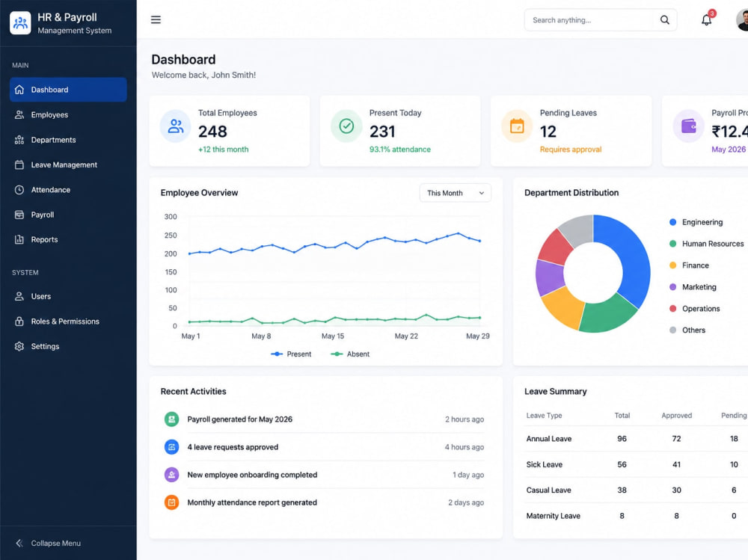Select Roles & Permissions label
Image resolution: width=748 pixels, height=560 pixels.
coord(65,321)
